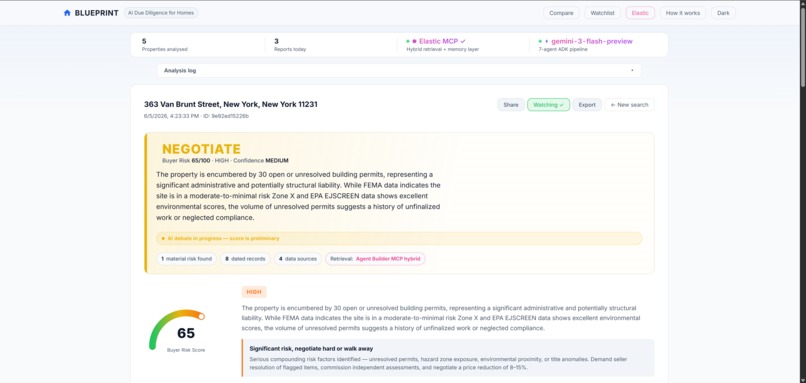Click the report ID and timestamp line
806x383 pixels.
click(196, 116)
